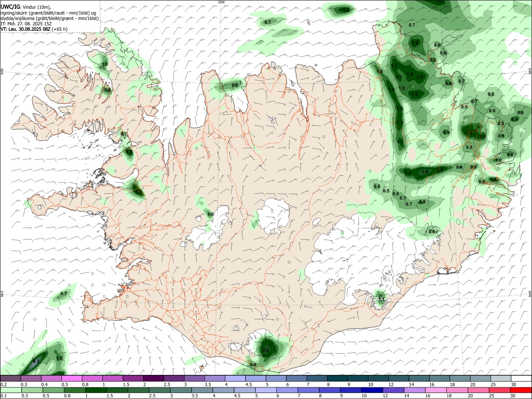Click the bright red swatch labeled 30 in lower legend
Viewport: 532px width, 399px height.
521,390
